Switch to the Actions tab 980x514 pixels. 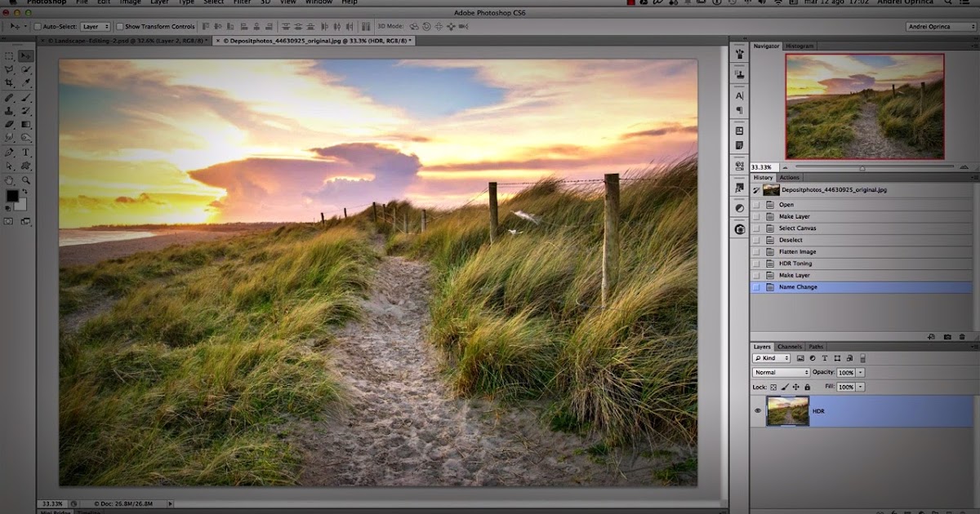point(789,177)
